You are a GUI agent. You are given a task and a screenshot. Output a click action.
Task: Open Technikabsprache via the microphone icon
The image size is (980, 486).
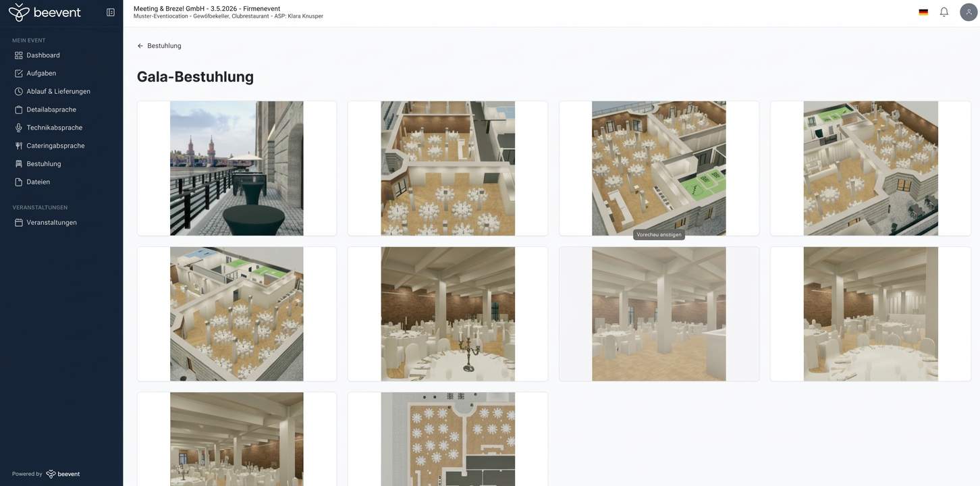(x=19, y=127)
